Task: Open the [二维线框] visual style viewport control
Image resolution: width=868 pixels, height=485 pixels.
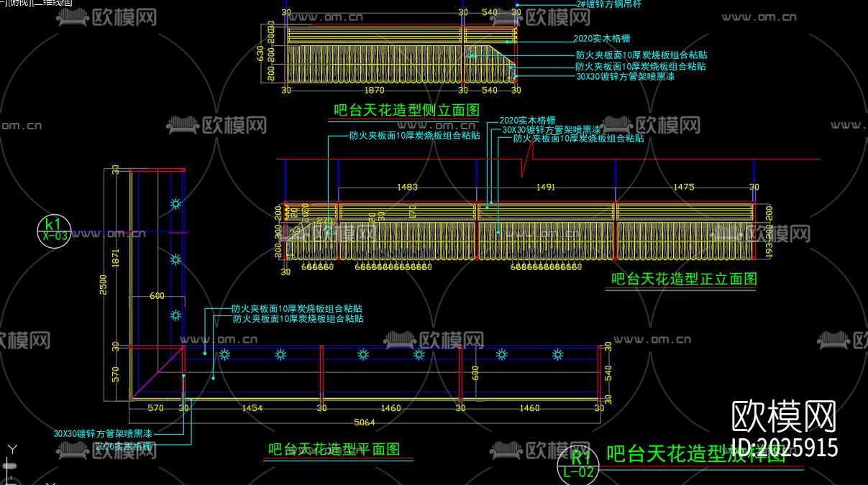Action: click(49, 3)
